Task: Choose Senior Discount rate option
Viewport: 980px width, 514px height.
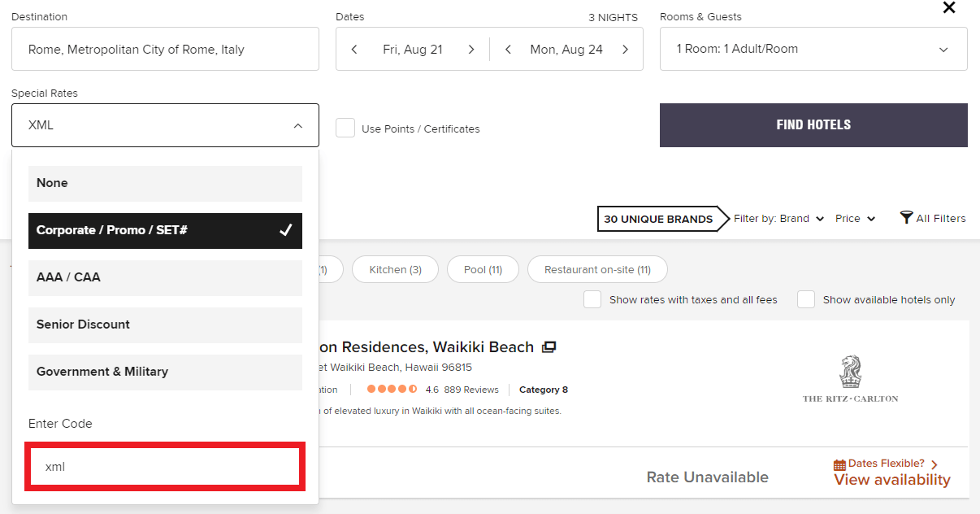Action: point(165,325)
